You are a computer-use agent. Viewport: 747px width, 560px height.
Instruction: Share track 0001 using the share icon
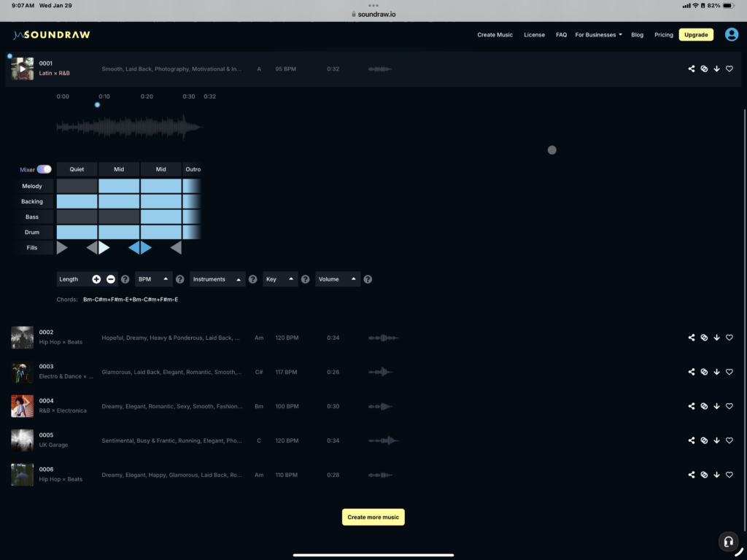(x=691, y=69)
